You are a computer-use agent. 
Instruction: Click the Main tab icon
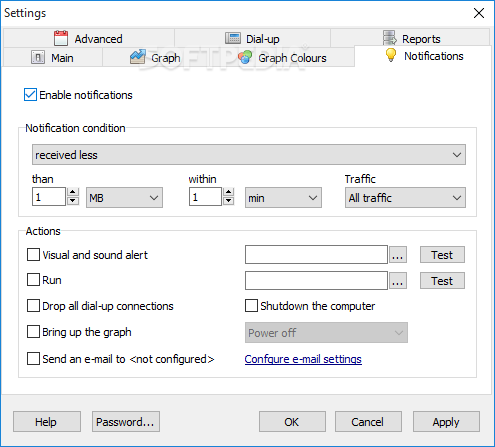click(x=38, y=57)
